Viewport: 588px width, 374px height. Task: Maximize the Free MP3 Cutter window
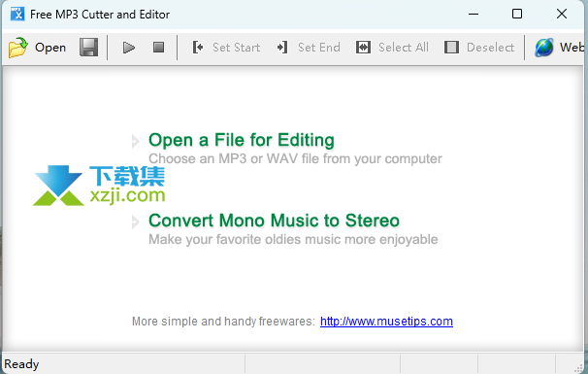click(517, 15)
